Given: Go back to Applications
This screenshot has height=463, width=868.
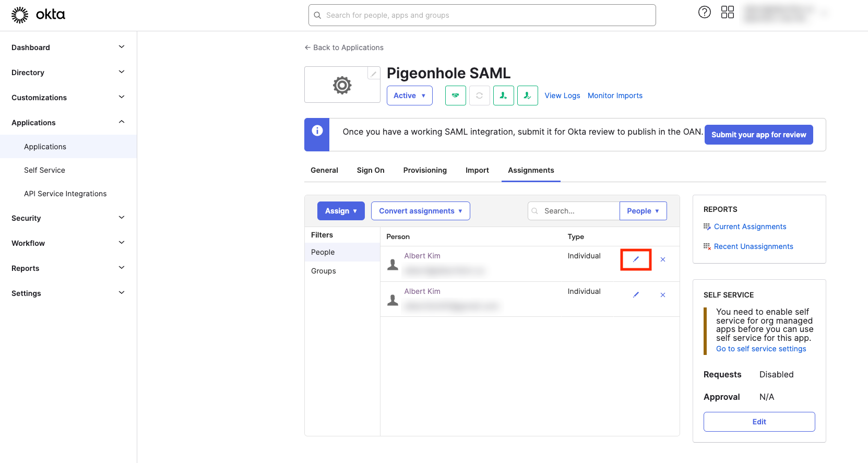Looking at the screenshot, I should click(x=344, y=48).
